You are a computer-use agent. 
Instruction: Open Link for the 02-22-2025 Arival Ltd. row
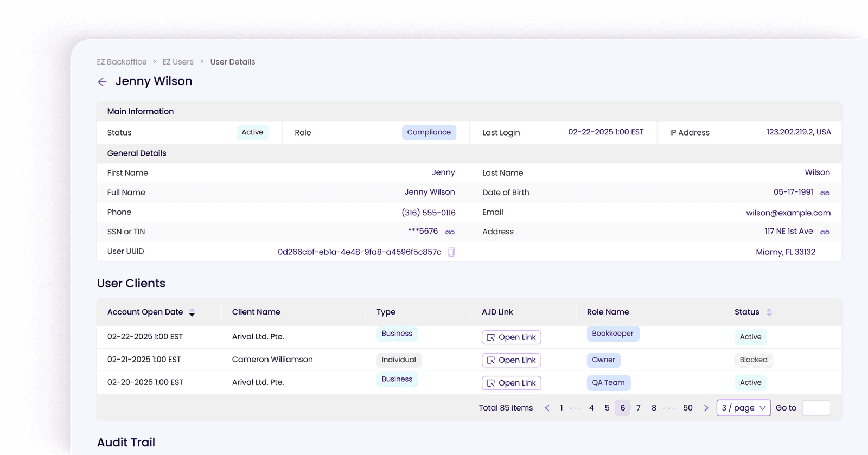click(x=511, y=337)
